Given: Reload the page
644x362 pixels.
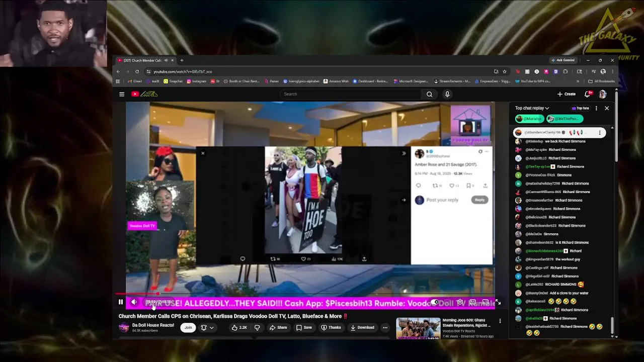Looking at the screenshot, I should [137, 71].
